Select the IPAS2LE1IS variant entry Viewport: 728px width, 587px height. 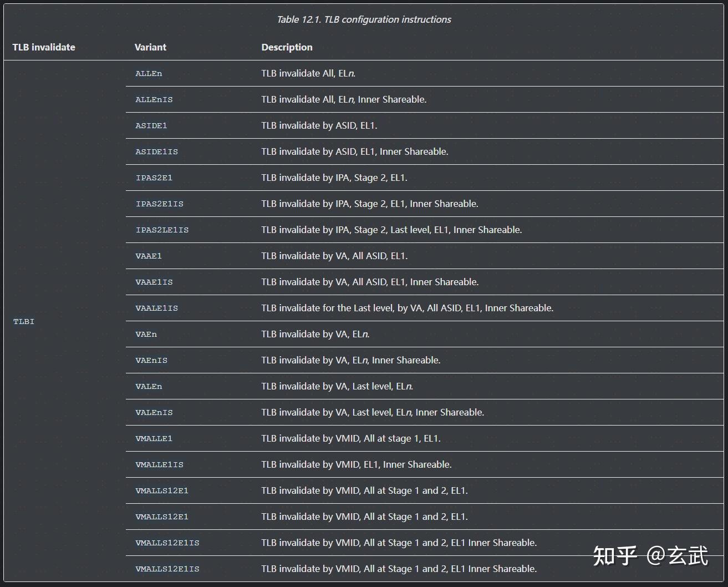click(162, 230)
